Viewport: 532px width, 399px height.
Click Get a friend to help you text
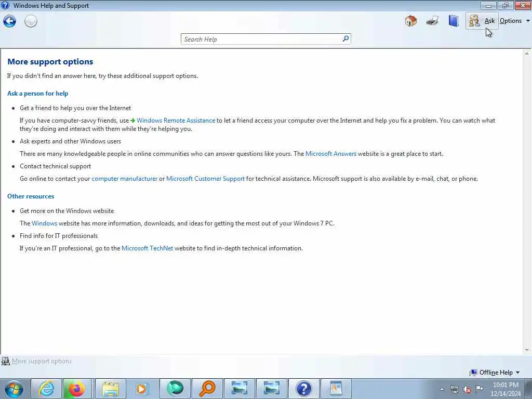(75, 108)
